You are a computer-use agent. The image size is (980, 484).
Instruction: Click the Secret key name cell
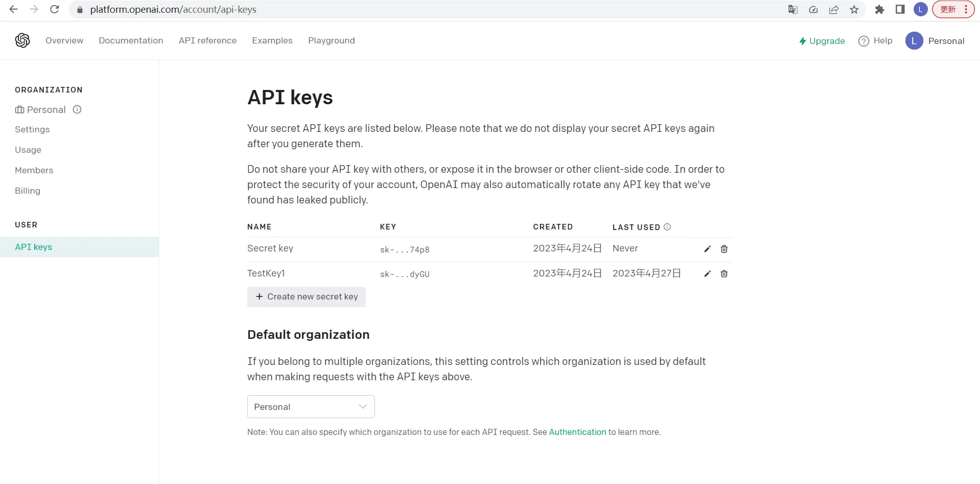coord(270,248)
